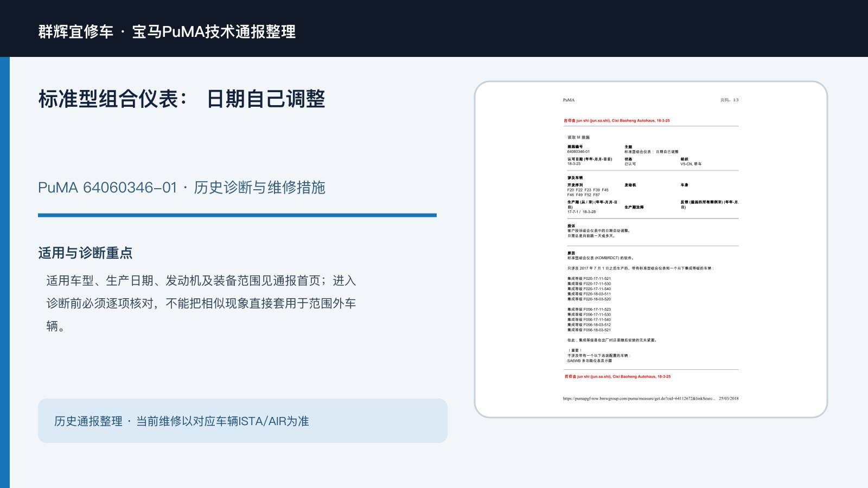Select the 适用与诊断重点 section heading
Viewport: 868px width, 488px height.
(85, 253)
